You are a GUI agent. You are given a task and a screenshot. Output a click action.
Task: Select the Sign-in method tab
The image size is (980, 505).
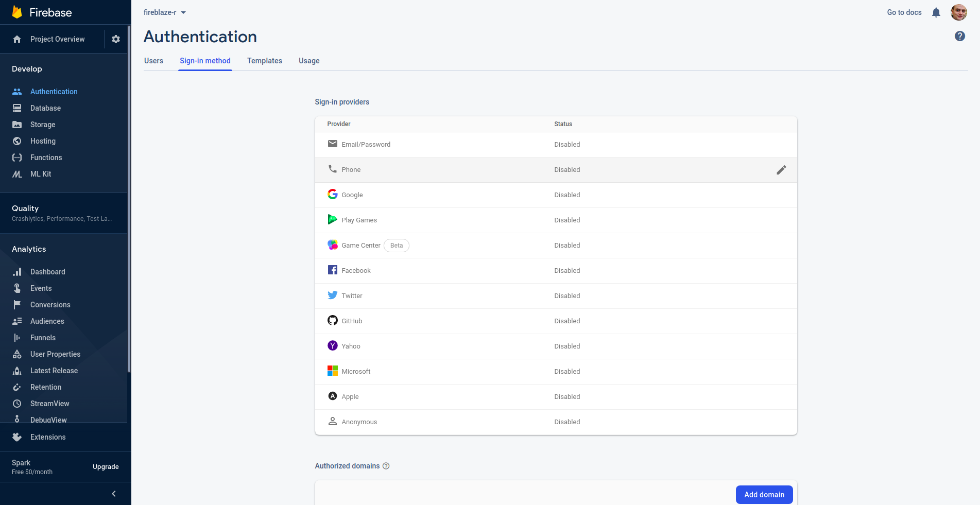205,61
